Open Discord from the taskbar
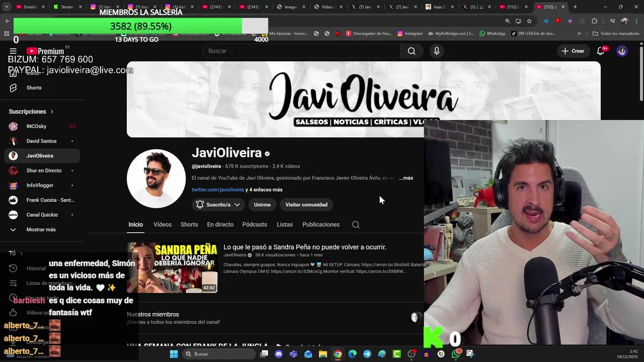 (279, 354)
